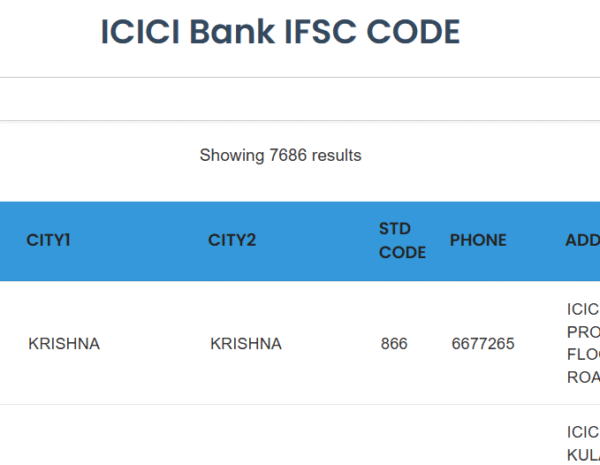Click the FLO line in first address

tap(583, 354)
